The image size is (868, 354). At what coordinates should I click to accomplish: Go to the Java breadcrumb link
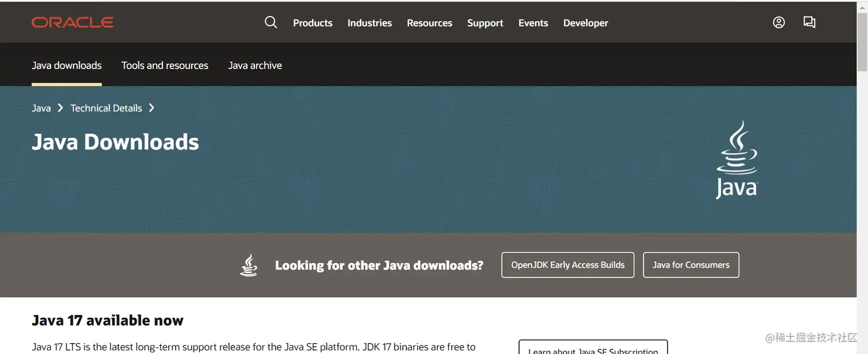41,108
